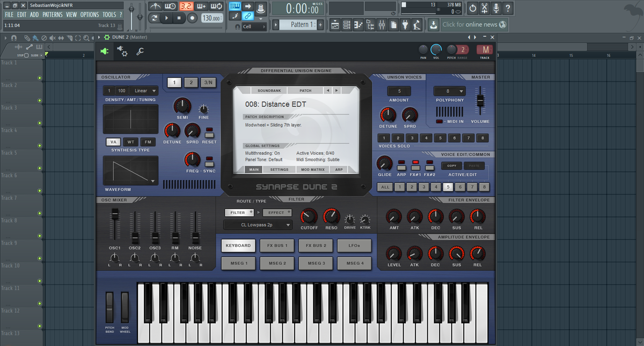Open the CL Lowpass 2p filter type dropdown

(x=258, y=225)
